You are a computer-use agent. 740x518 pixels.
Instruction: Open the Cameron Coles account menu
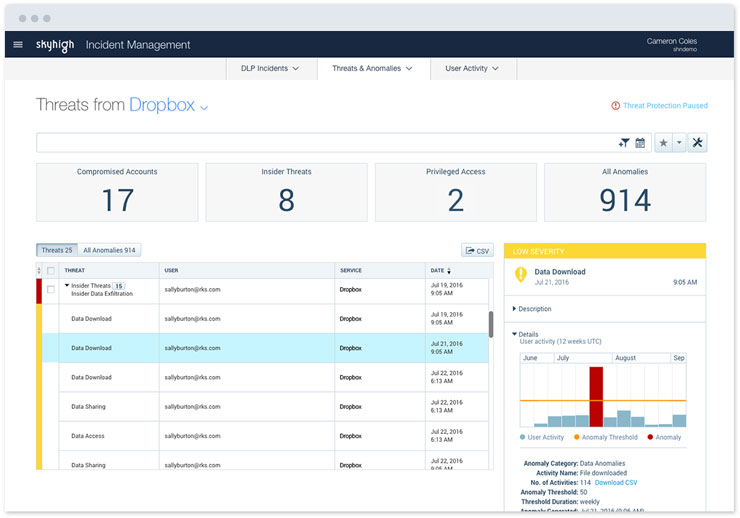[672, 44]
